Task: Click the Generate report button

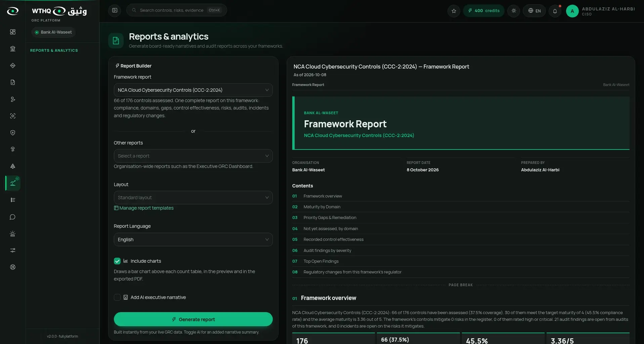Action: pyautogui.click(x=193, y=319)
